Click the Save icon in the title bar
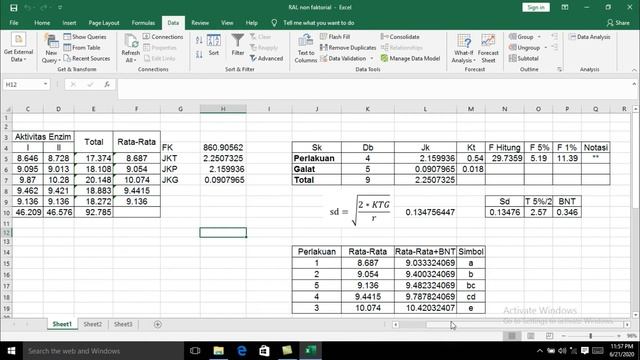The width and height of the screenshot is (640, 360). point(13,8)
